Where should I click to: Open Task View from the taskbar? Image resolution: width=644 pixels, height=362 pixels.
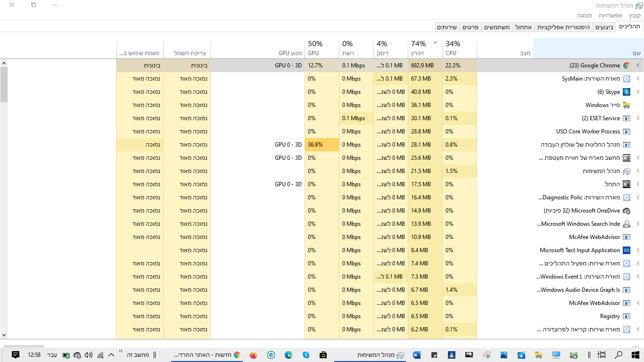pyautogui.click(x=602, y=355)
